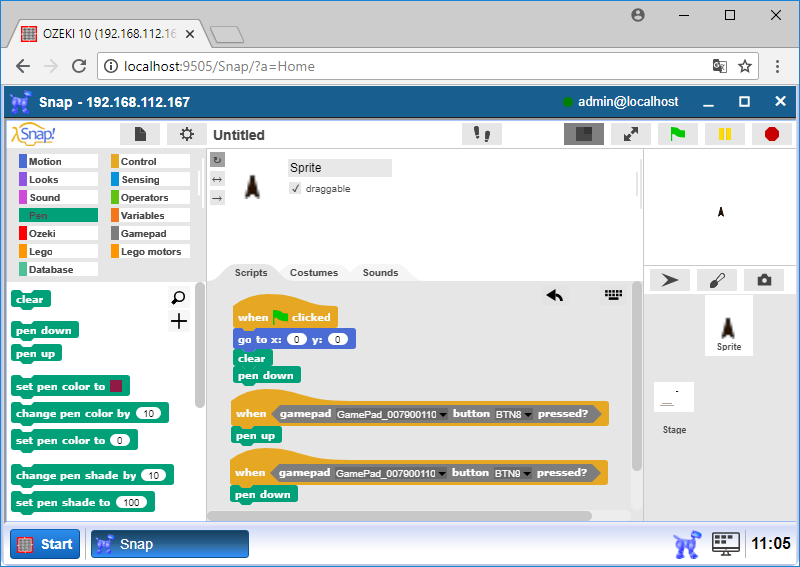This screenshot has width=800, height=567.
Task: Open the Snap! logo menu
Action: 33,134
